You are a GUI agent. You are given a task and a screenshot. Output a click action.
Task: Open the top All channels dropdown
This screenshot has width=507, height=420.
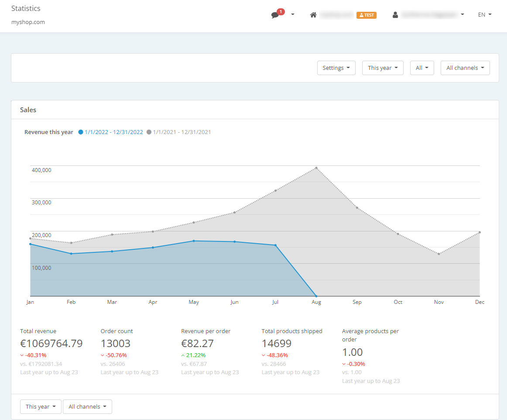[x=465, y=68]
